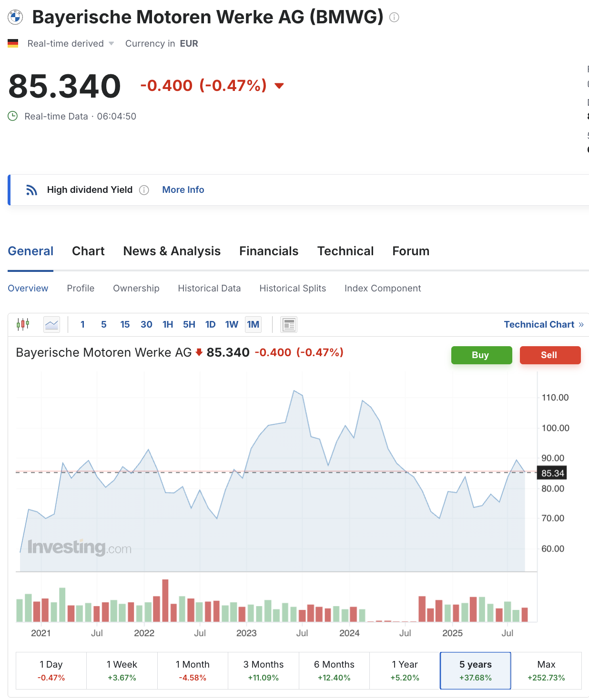Open Technical Chart expander link
Image resolution: width=589 pixels, height=700 pixels.
tap(543, 324)
